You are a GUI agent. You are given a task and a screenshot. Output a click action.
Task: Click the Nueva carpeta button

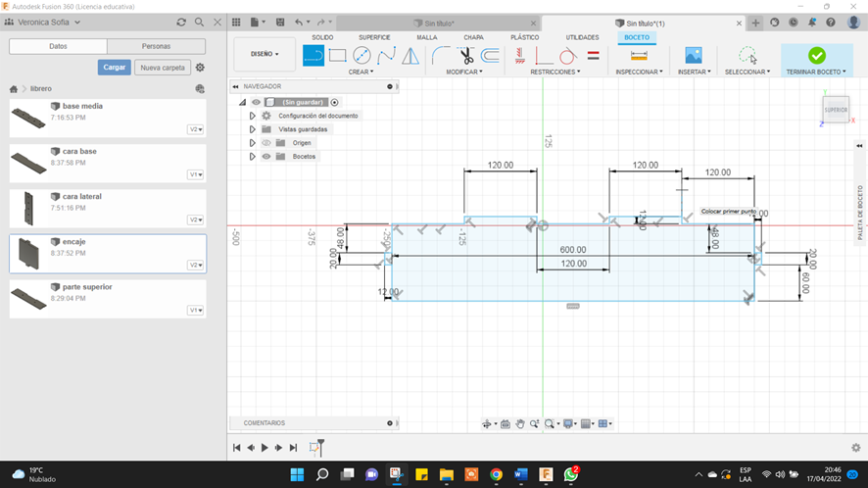[x=162, y=68]
